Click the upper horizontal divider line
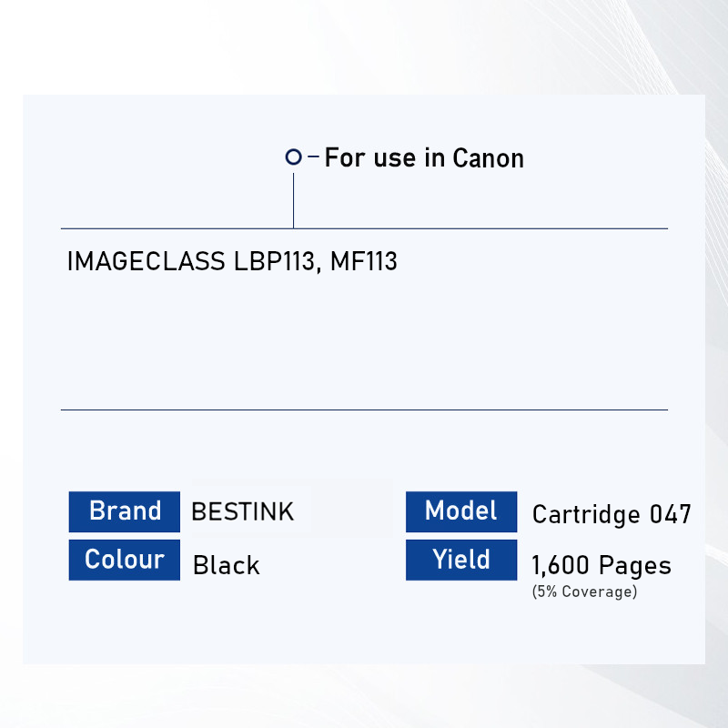The height and width of the screenshot is (728, 728). coord(455,228)
